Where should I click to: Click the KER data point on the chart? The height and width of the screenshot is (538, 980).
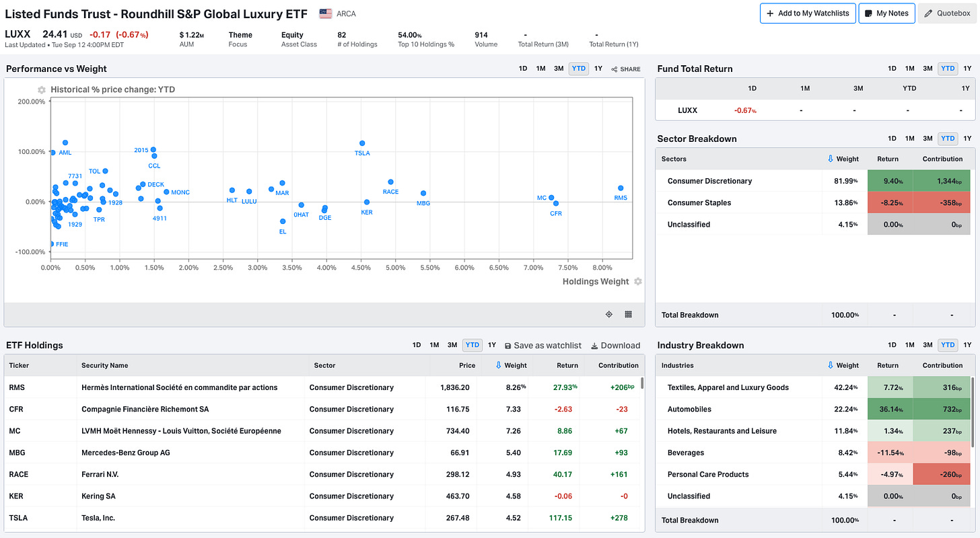[x=367, y=202]
